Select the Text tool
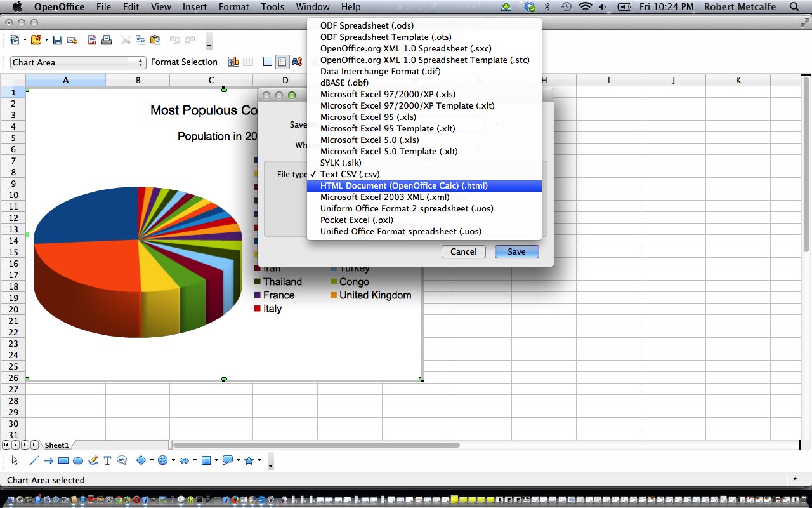 (x=107, y=460)
